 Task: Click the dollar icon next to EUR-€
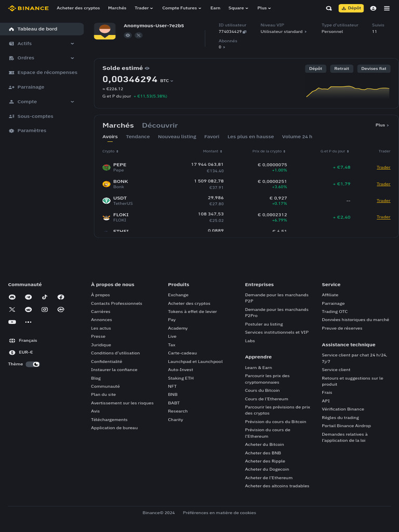[x=12, y=353]
